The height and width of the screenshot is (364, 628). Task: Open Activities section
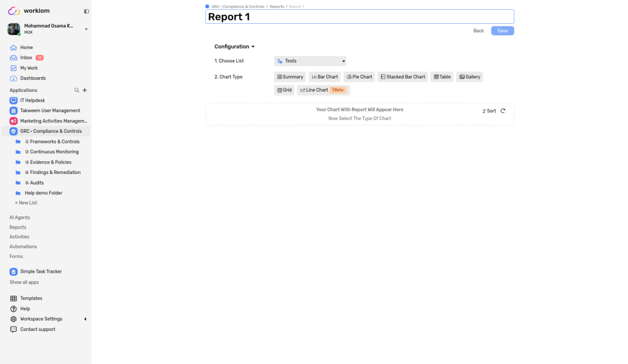[19, 237]
